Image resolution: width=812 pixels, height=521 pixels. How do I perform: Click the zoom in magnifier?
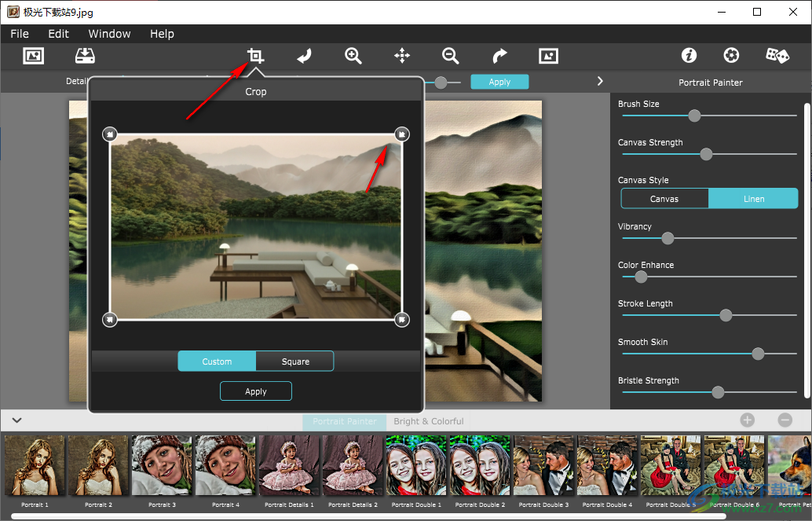point(353,56)
